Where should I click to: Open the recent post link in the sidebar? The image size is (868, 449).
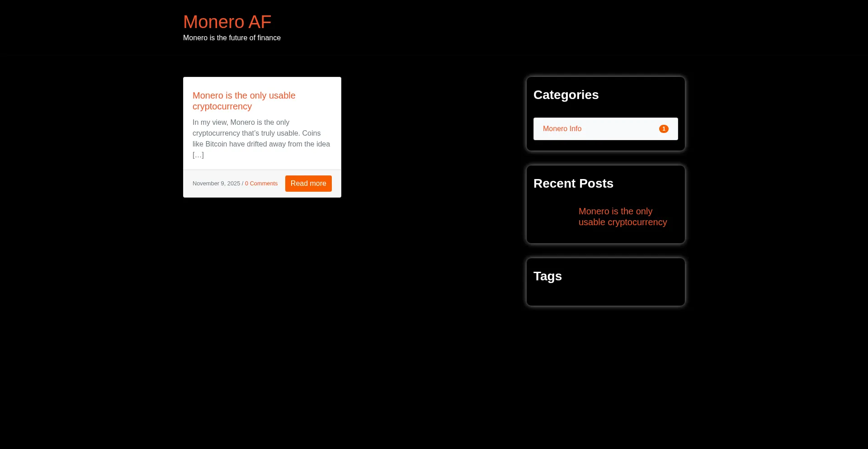[622, 217]
